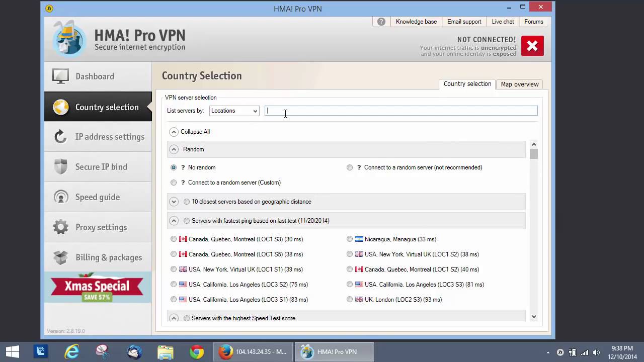Open the IP address settings sidebar item
Screen dimensions: 644x362
[98, 137]
